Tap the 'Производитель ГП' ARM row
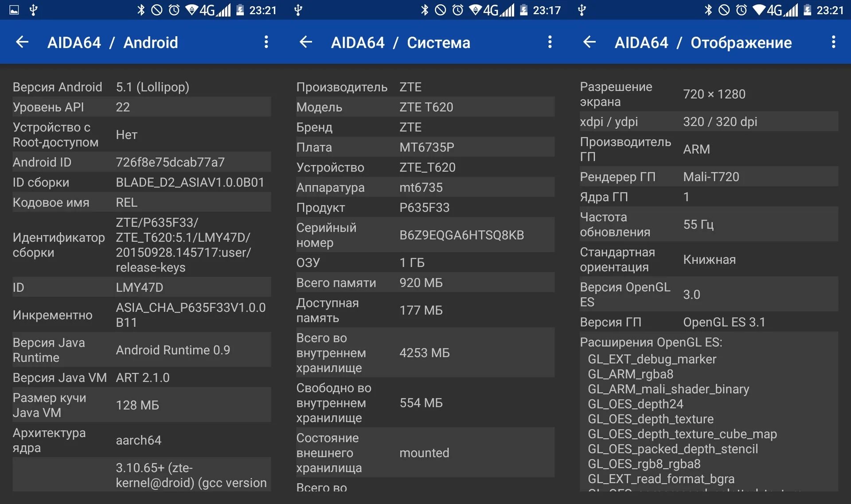 point(709,149)
